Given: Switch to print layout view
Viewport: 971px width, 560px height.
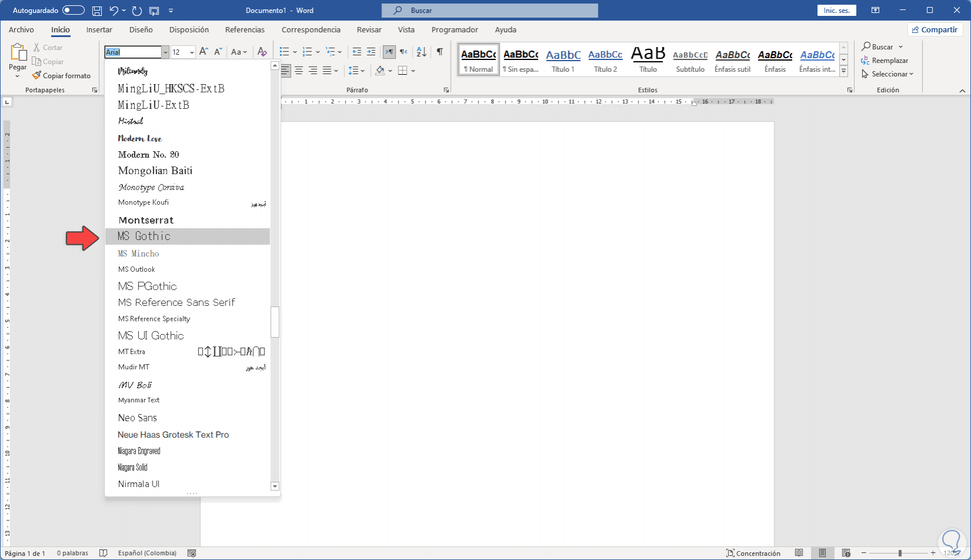Looking at the screenshot, I should pos(823,553).
